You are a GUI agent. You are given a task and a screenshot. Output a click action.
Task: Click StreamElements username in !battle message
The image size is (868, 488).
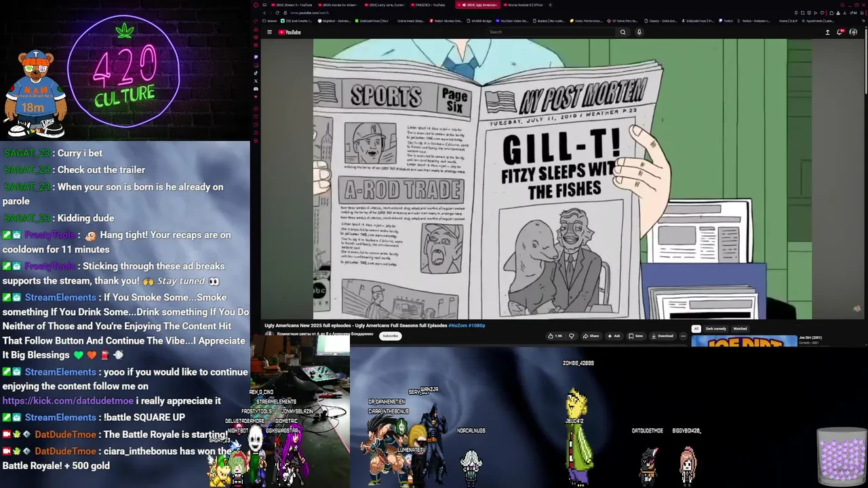click(x=60, y=418)
